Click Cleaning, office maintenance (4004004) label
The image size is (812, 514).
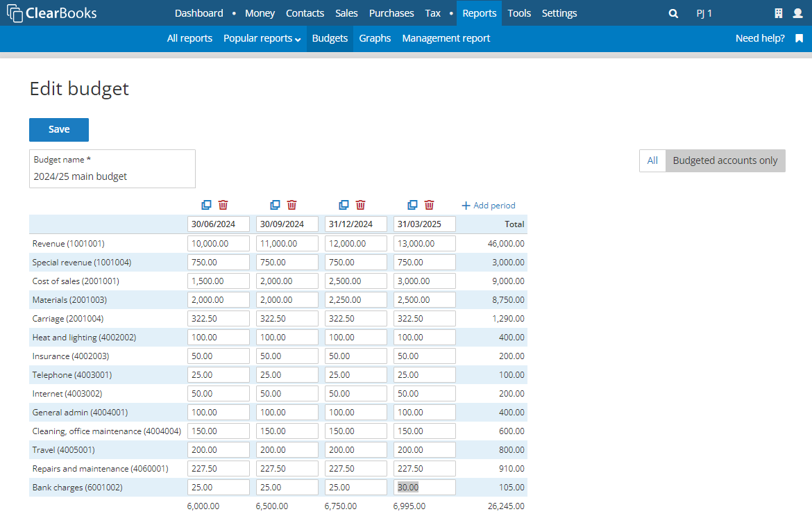(107, 431)
